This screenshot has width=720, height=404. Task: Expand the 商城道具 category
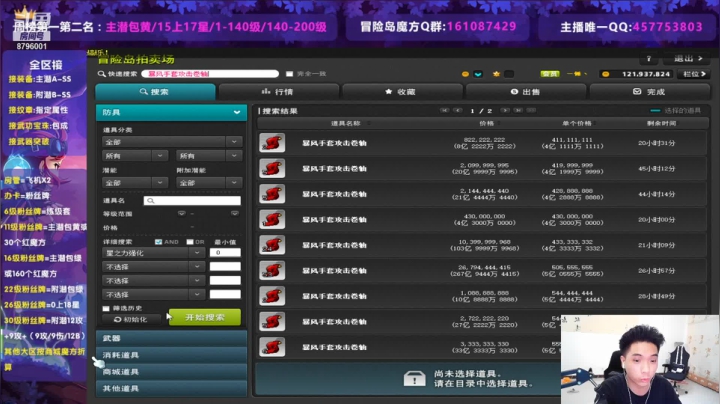[x=171, y=371]
